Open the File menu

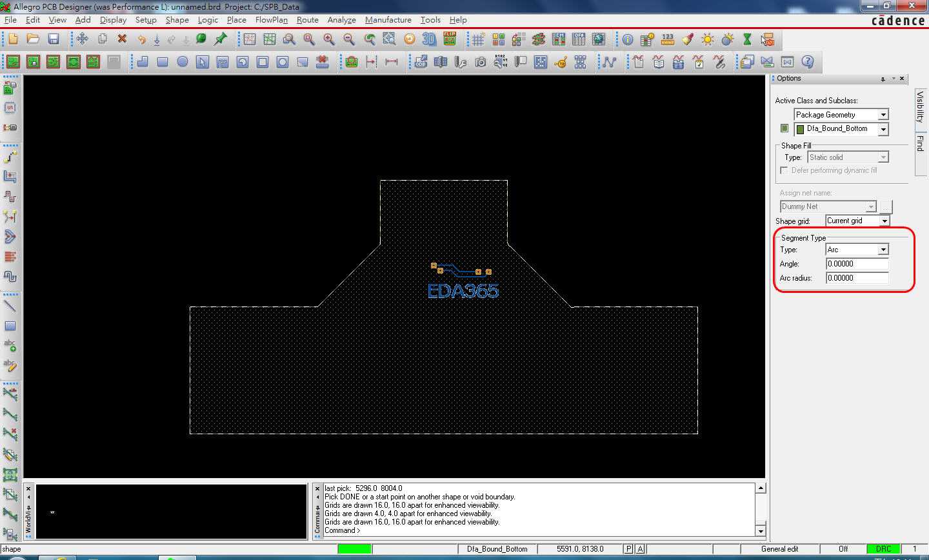coord(10,20)
